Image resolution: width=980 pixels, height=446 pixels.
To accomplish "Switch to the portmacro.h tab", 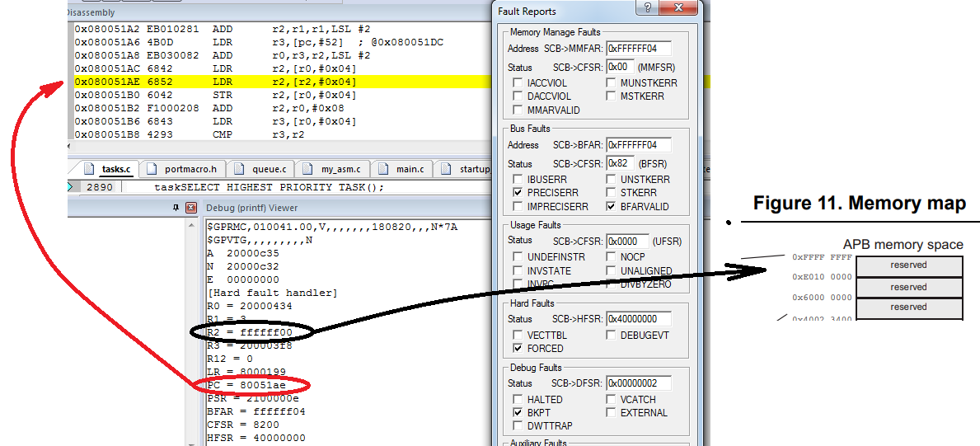I will coord(182,169).
